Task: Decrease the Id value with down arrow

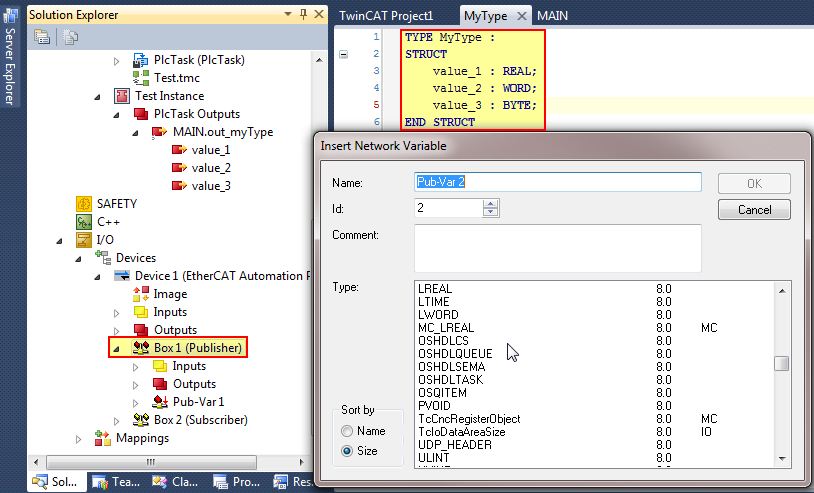Action: coord(490,212)
